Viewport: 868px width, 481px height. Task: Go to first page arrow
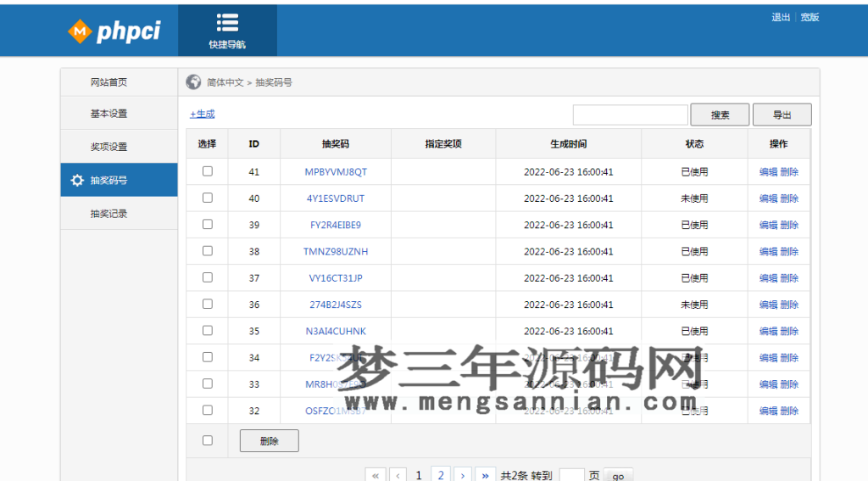[376, 475]
